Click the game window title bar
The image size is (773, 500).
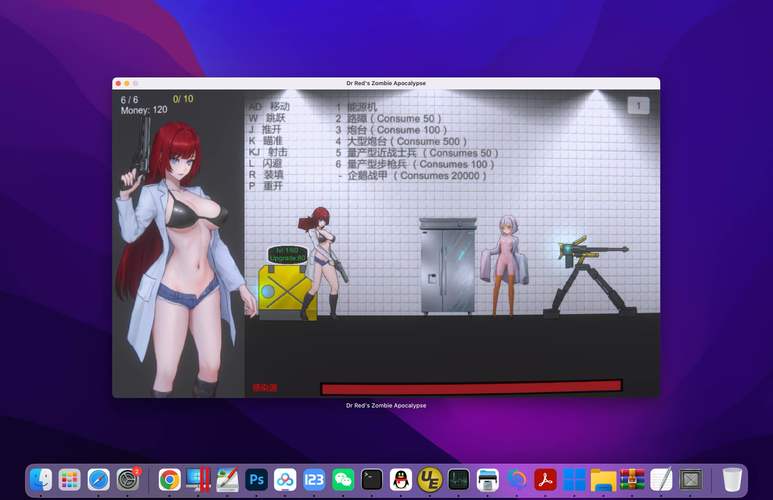(385, 83)
